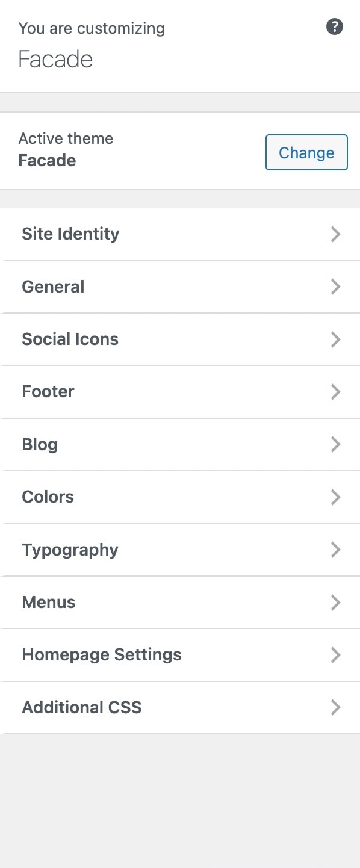Image resolution: width=360 pixels, height=868 pixels.
Task: Click the chevron icon beside Typography
Action: click(336, 550)
